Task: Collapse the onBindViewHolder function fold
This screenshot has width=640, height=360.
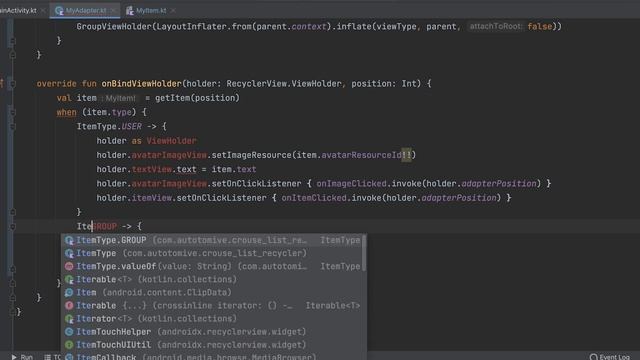Action: (13, 84)
